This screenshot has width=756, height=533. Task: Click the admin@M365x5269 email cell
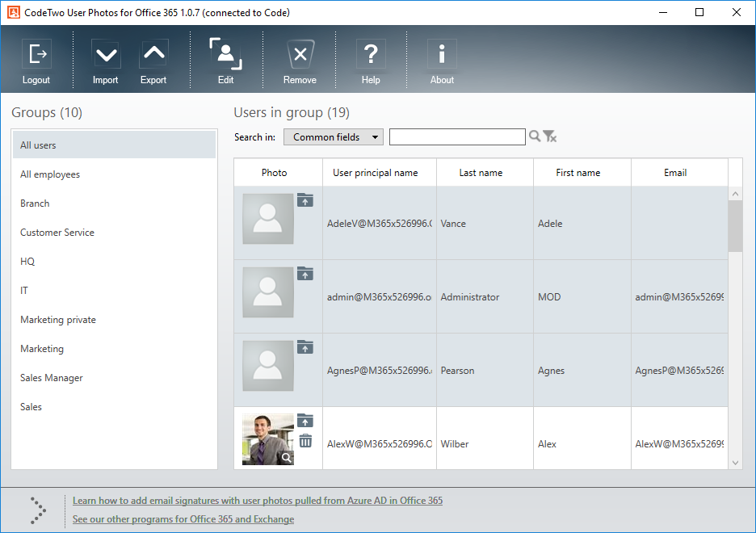(679, 297)
